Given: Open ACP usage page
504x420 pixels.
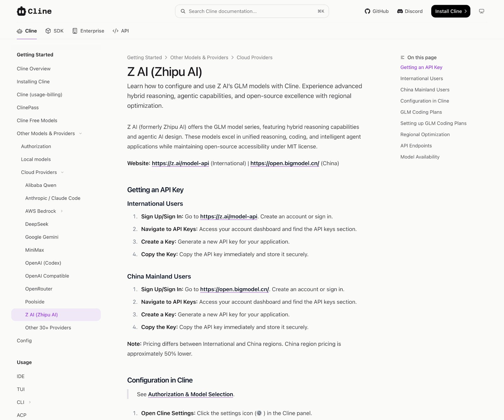Looking at the screenshot, I should [22, 415].
